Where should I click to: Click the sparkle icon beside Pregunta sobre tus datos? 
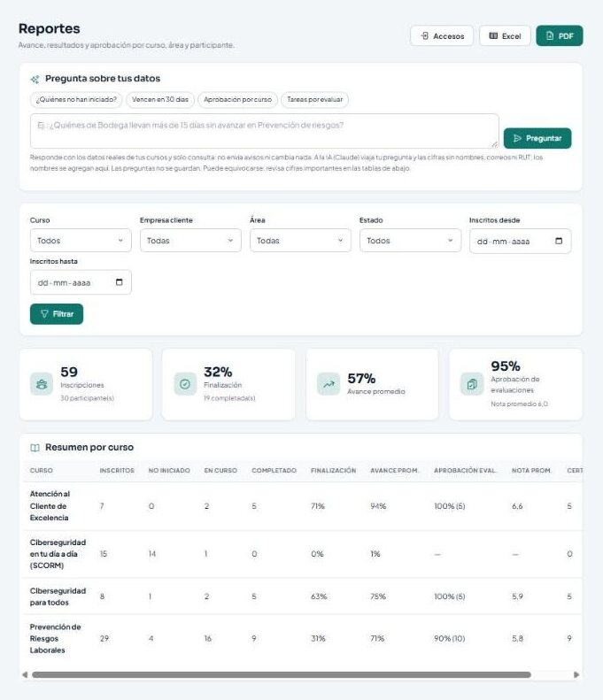[x=35, y=80]
